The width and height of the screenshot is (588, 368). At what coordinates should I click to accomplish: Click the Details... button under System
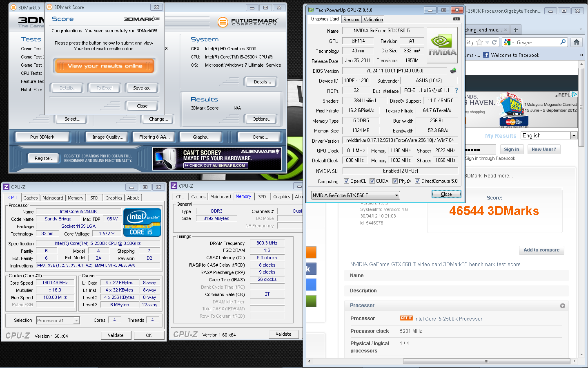pos(262,82)
